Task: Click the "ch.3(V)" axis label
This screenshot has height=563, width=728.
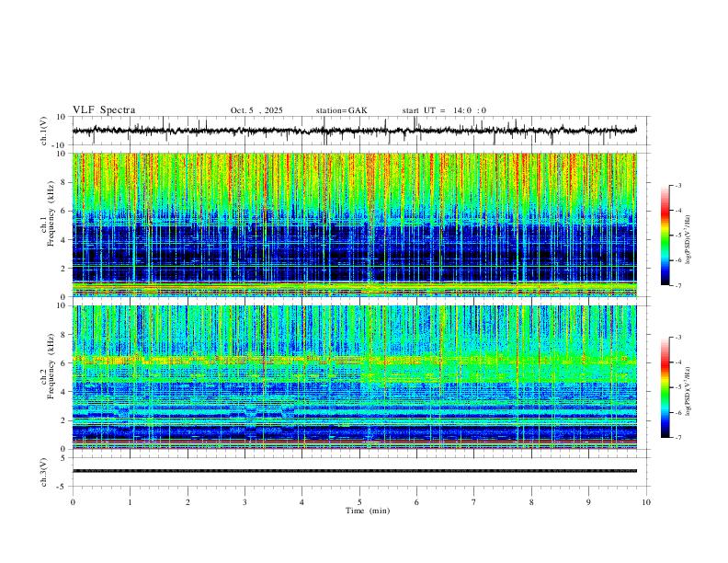Action: [44, 472]
